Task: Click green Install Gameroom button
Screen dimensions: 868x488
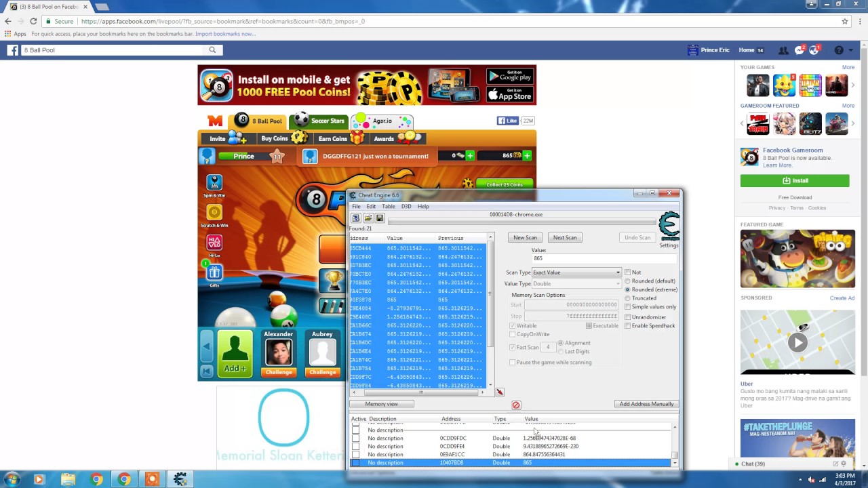Action: pyautogui.click(x=795, y=181)
